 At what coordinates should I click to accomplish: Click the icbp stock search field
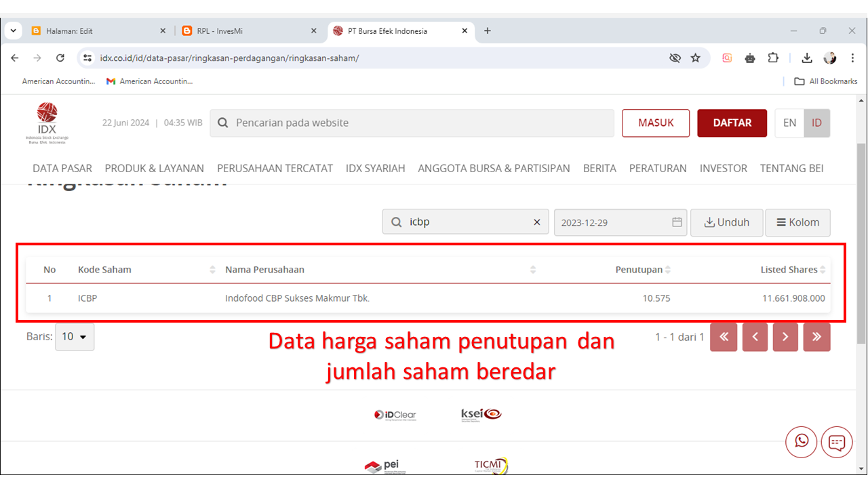[x=465, y=222]
